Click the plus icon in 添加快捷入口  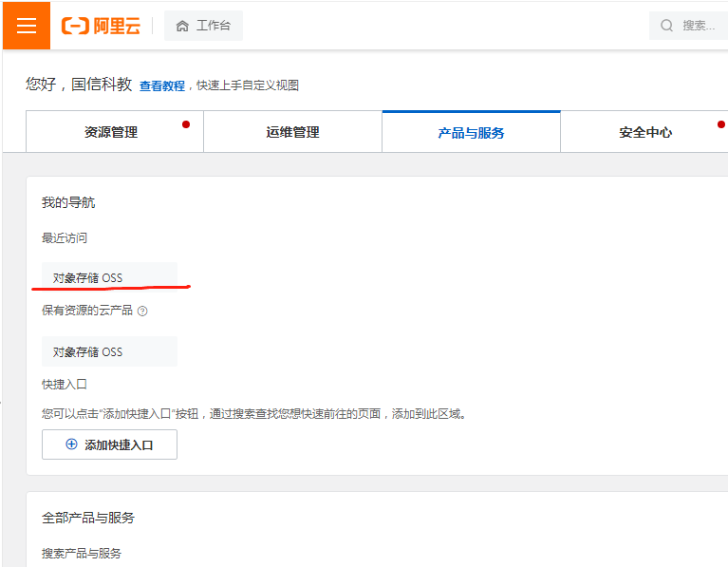click(71, 444)
